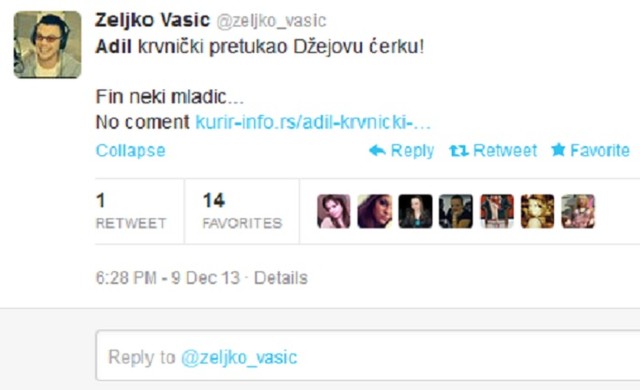Open the first avatar in the favorites row
This screenshot has height=390, width=640.
[x=334, y=211]
